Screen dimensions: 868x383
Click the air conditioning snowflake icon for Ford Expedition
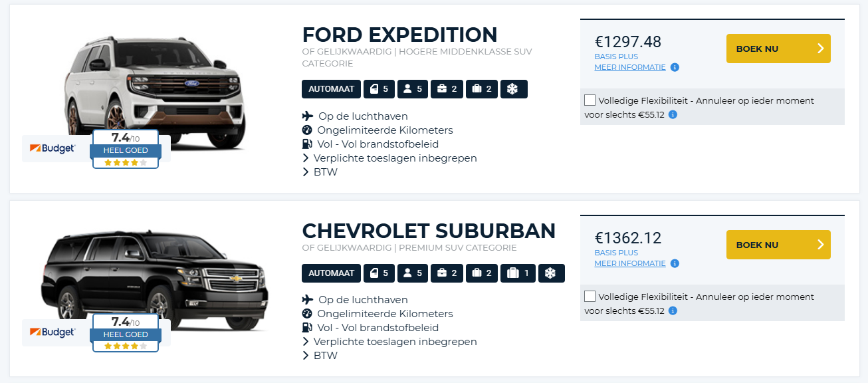pyautogui.click(x=512, y=89)
